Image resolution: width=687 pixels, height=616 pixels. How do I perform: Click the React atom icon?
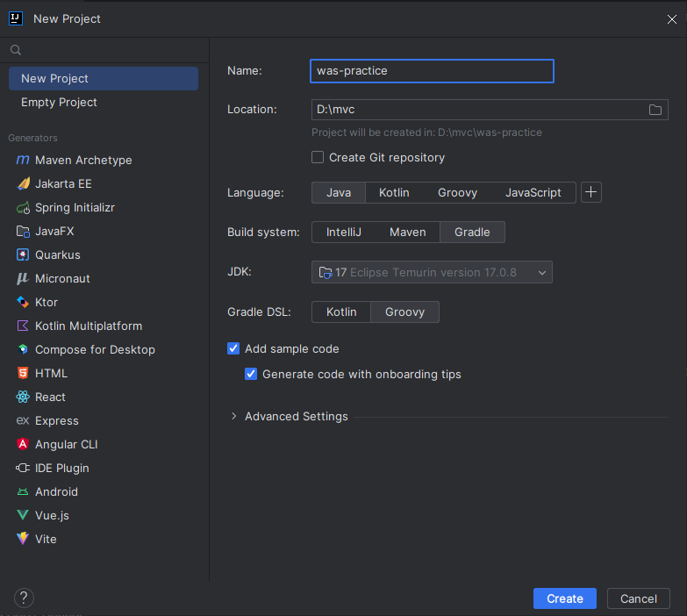coord(23,397)
